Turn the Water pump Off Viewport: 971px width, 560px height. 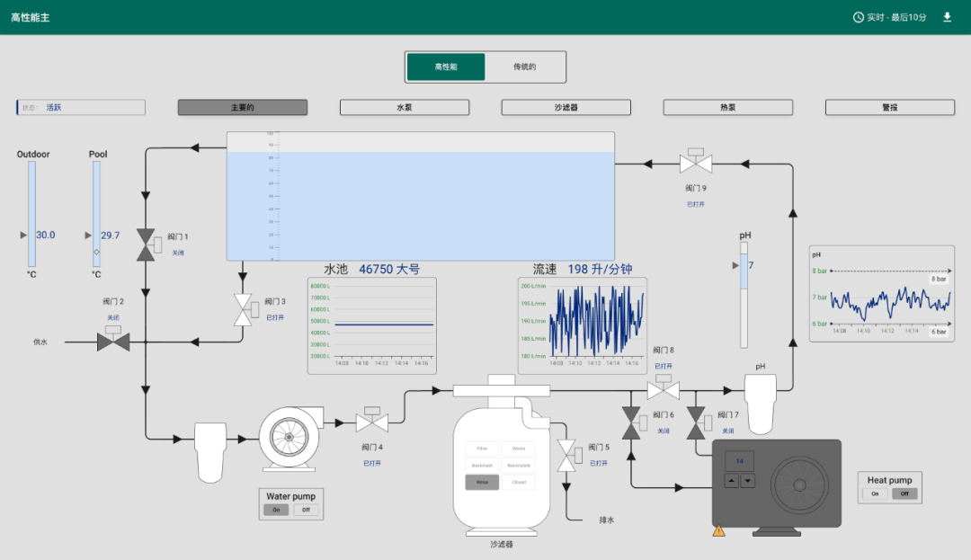pos(306,510)
